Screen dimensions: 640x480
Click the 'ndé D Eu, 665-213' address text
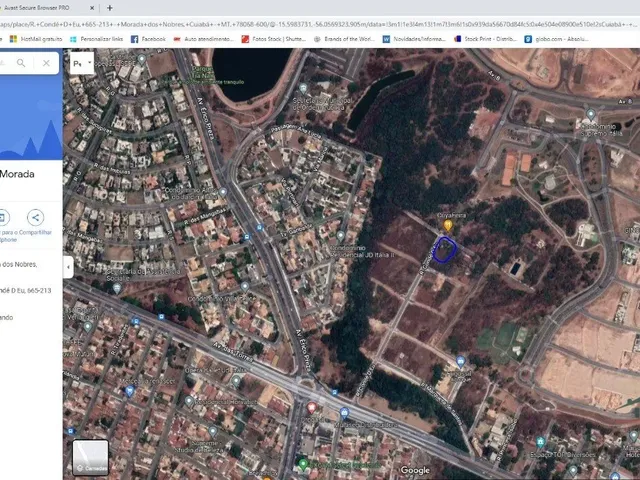(x=26, y=291)
